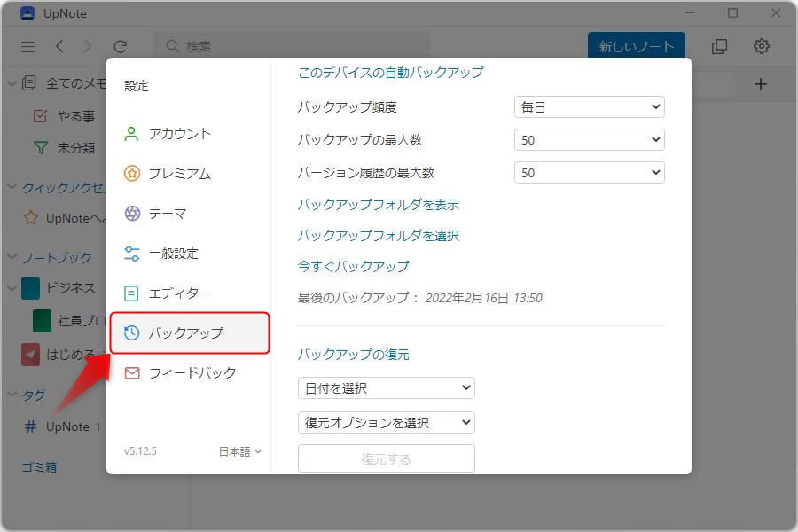Image resolution: width=798 pixels, height=532 pixels.
Task: Open the アカウント settings tab
Action: coord(190,134)
